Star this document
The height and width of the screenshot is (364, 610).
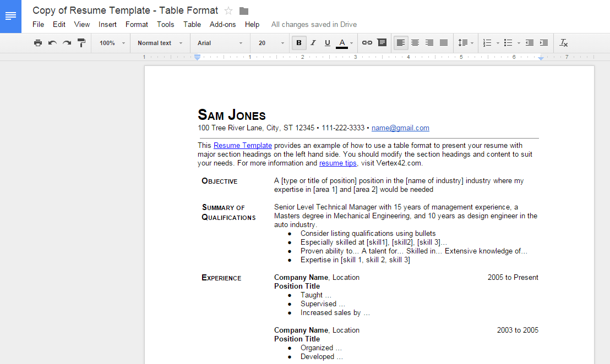(228, 11)
